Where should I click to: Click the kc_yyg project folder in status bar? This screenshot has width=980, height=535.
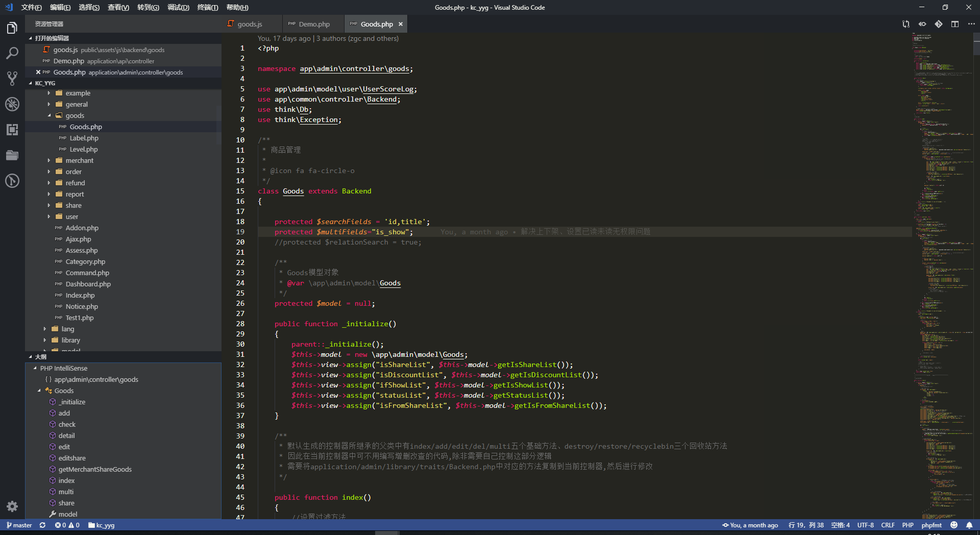[x=101, y=525]
